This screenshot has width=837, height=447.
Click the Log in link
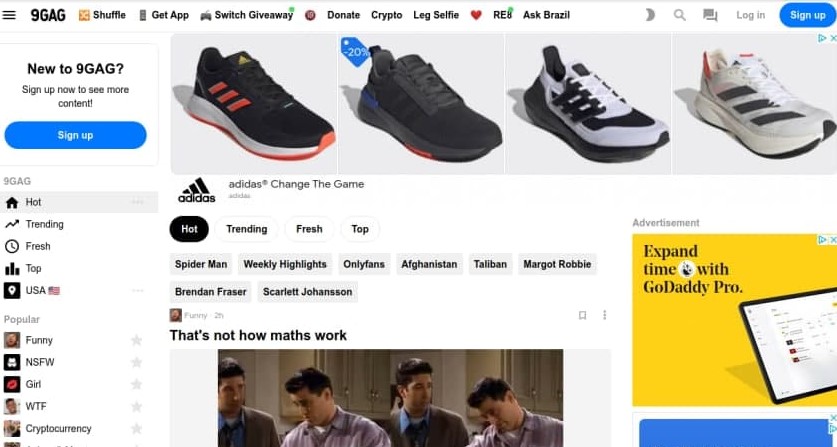coord(751,15)
